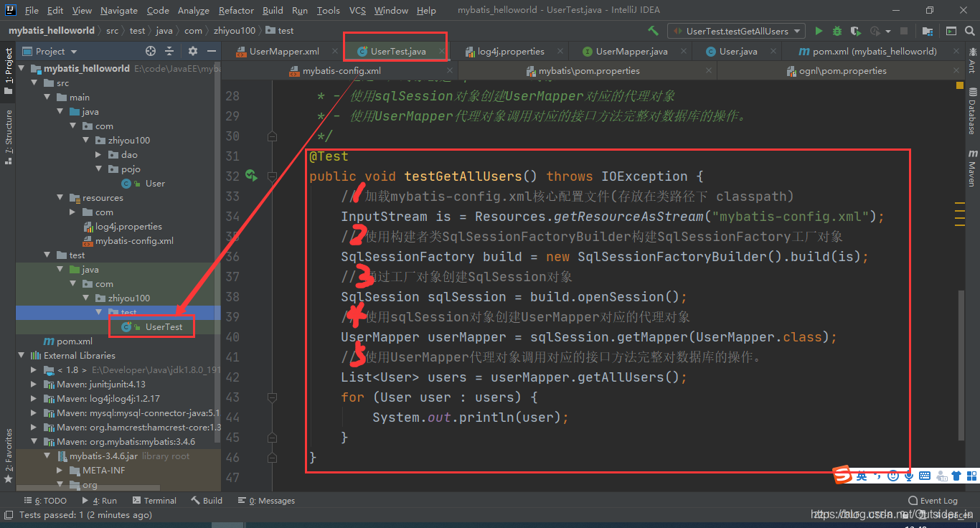Click the run-anything window icon beside search
The height and width of the screenshot is (528, 980).
(951, 31)
